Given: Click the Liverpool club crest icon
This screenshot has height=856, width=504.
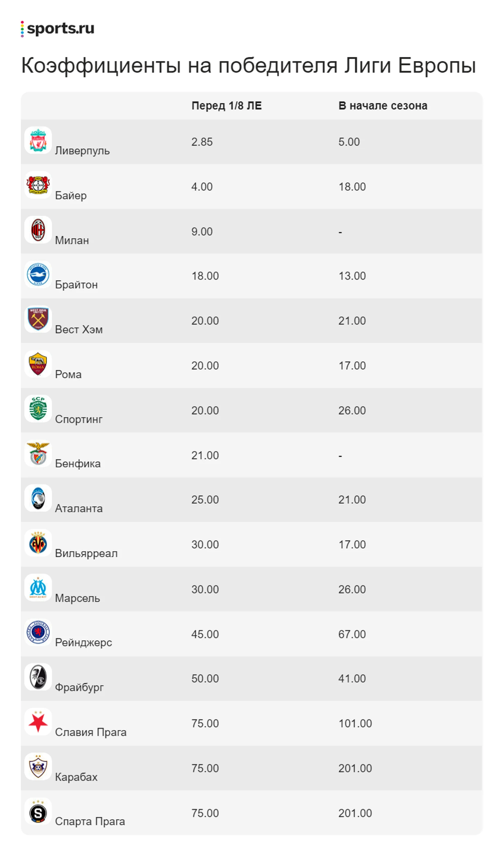Looking at the screenshot, I should pos(38,140).
